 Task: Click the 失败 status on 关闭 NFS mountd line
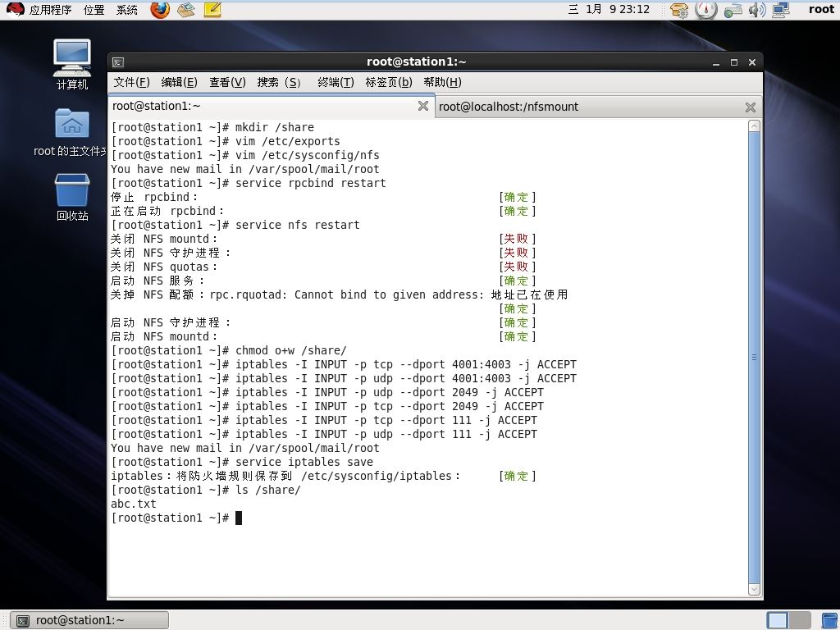[517, 239]
